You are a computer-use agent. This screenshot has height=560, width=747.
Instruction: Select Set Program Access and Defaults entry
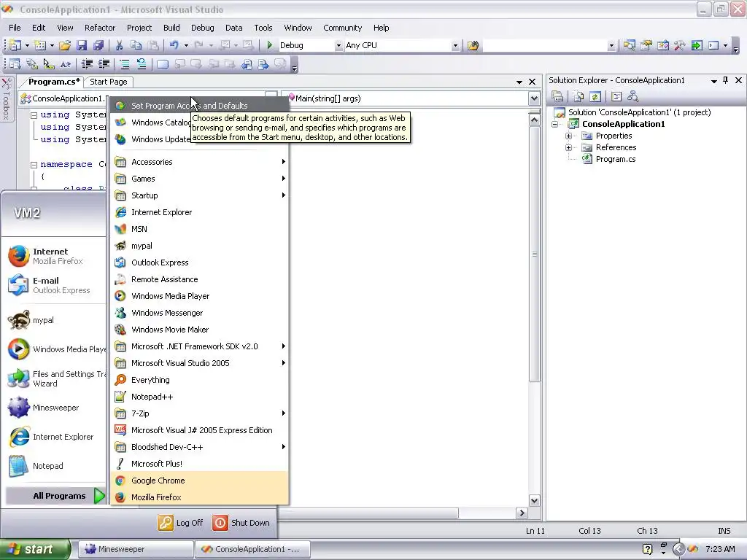200,106
